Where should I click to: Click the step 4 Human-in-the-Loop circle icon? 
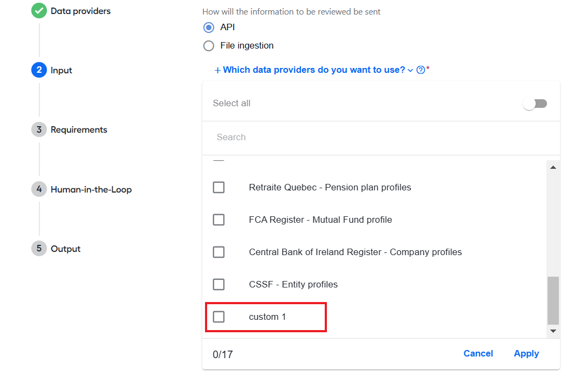click(39, 189)
